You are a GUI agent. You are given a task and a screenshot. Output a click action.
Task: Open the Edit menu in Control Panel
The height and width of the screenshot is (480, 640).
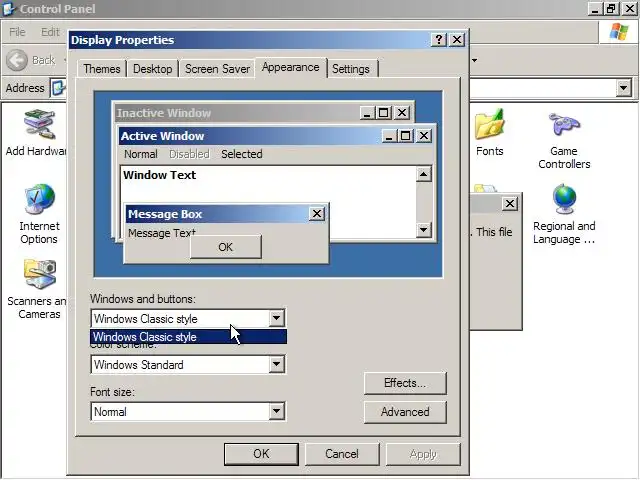click(50, 32)
